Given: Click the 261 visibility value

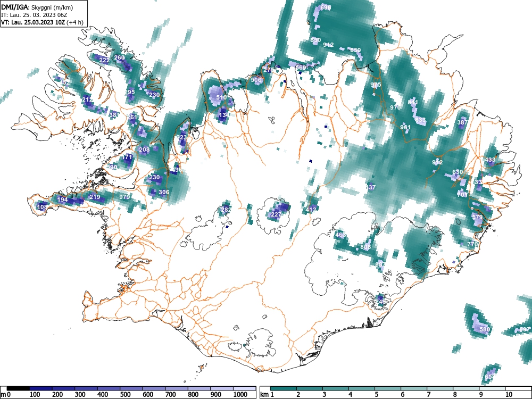Looking at the screenshot, I should point(132,117).
